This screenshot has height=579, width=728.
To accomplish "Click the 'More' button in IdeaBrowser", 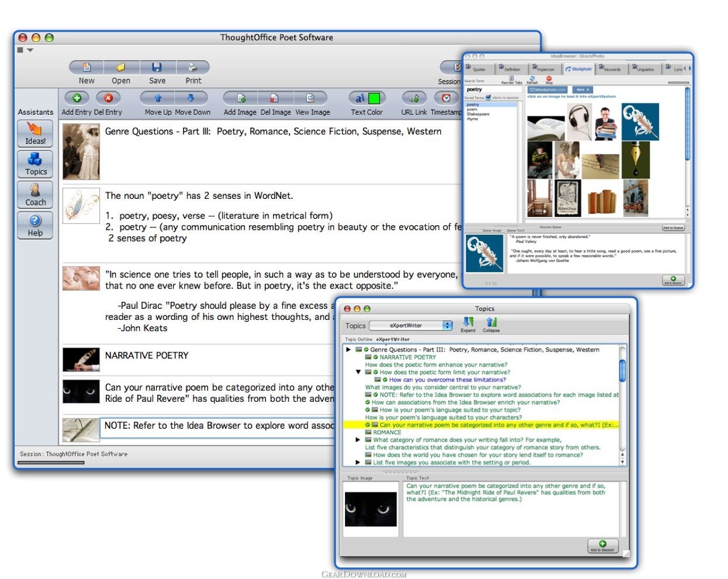I will pos(582,89).
